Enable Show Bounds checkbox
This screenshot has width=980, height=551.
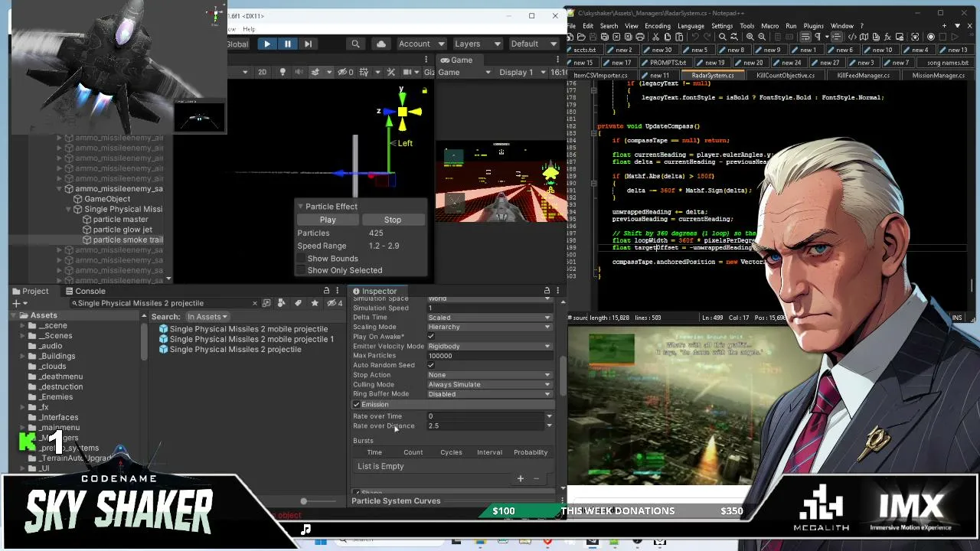click(x=302, y=259)
